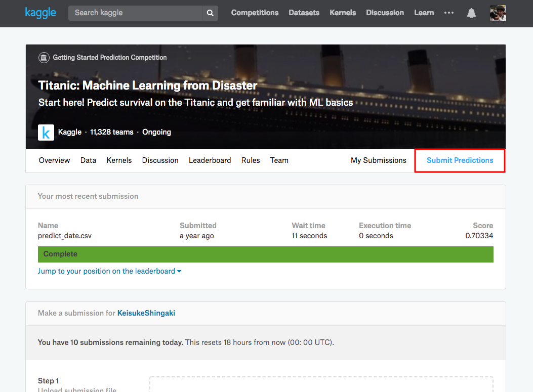Click the file upload drop area
This screenshot has width=533, height=392.
(x=321, y=384)
